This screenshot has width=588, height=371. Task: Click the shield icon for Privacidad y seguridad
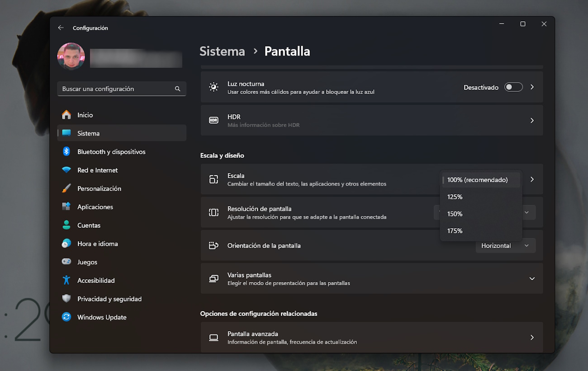click(x=66, y=299)
